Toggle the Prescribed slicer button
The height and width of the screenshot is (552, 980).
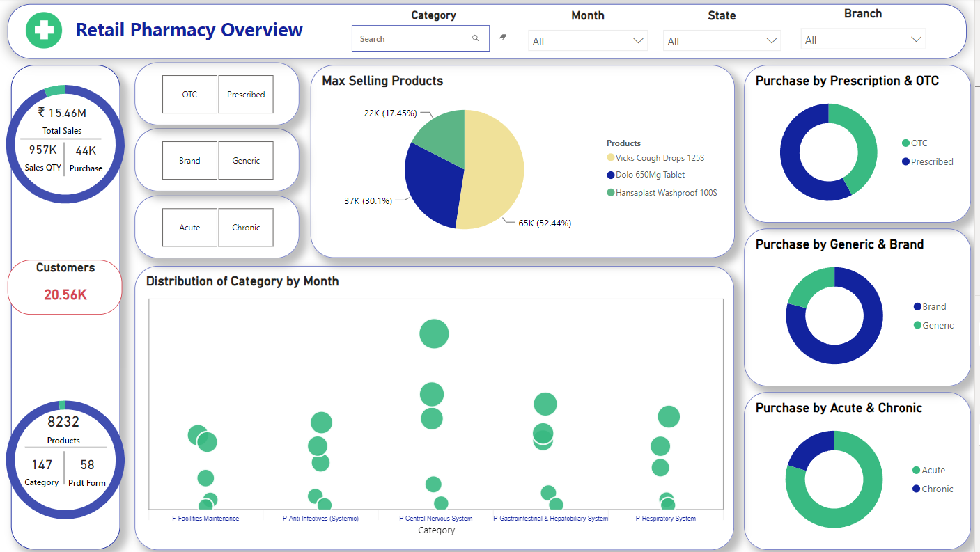click(246, 95)
